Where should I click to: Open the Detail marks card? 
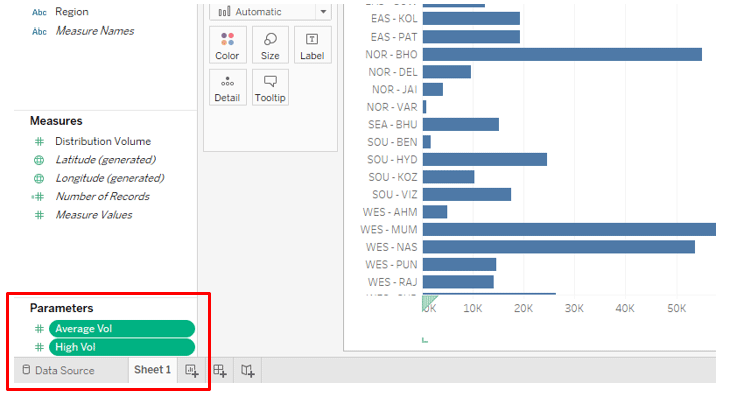click(227, 88)
